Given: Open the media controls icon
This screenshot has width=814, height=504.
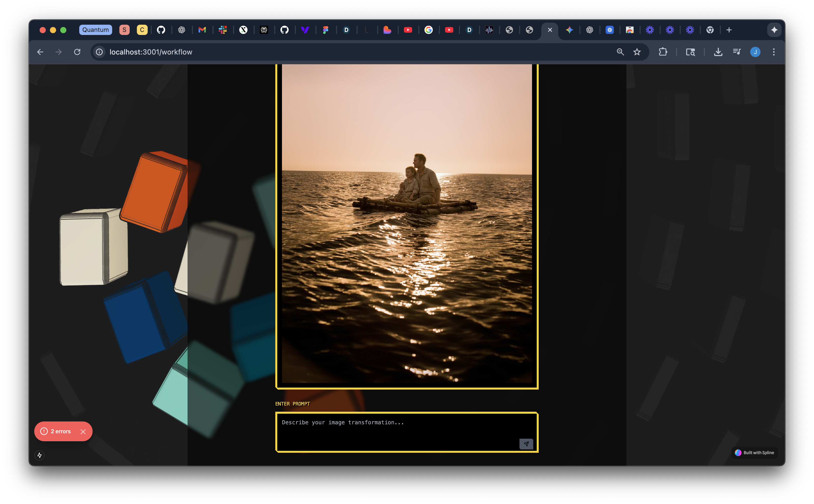Looking at the screenshot, I should [x=737, y=52].
